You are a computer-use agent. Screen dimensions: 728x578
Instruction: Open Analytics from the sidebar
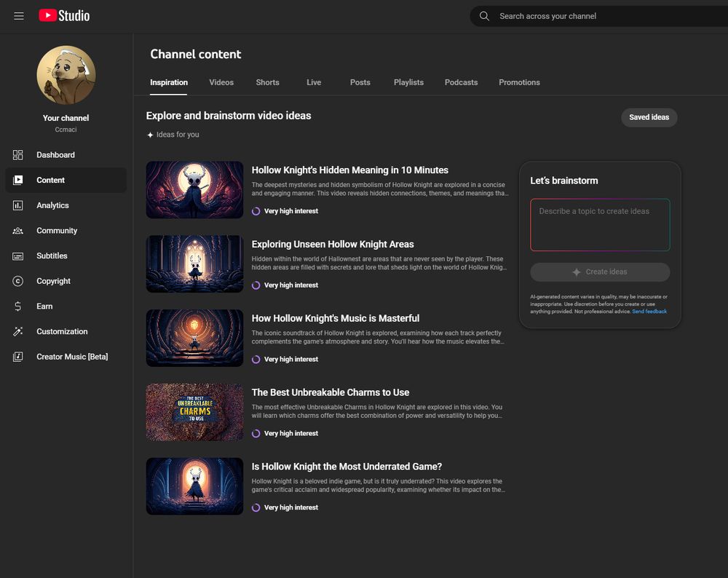pyautogui.click(x=66, y=205)
